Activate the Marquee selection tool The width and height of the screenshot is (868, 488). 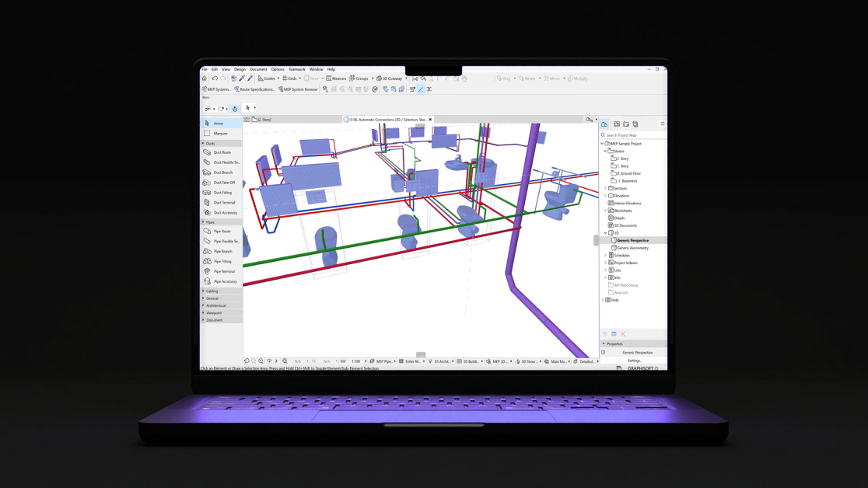(220, 134)
